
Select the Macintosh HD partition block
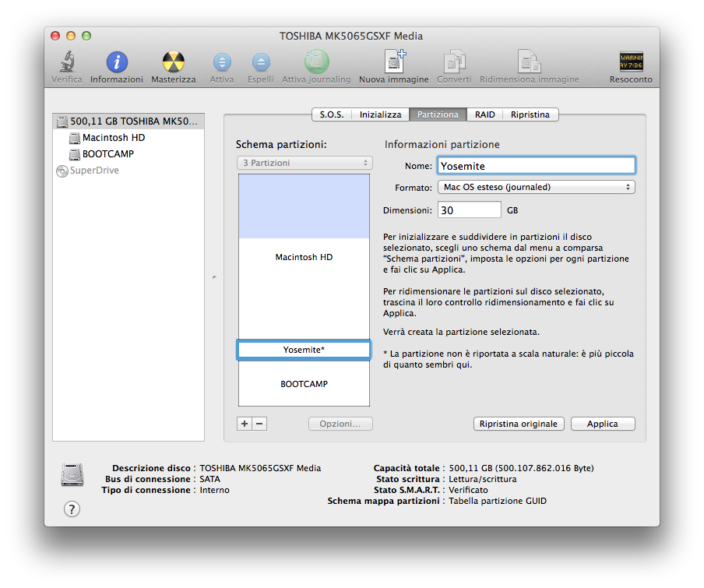(x=304, y=257)
